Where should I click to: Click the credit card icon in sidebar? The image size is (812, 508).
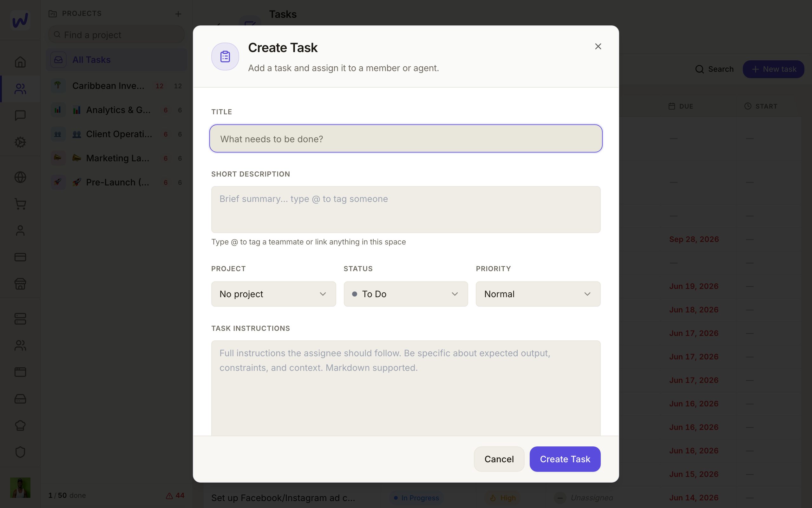(20, 257)
